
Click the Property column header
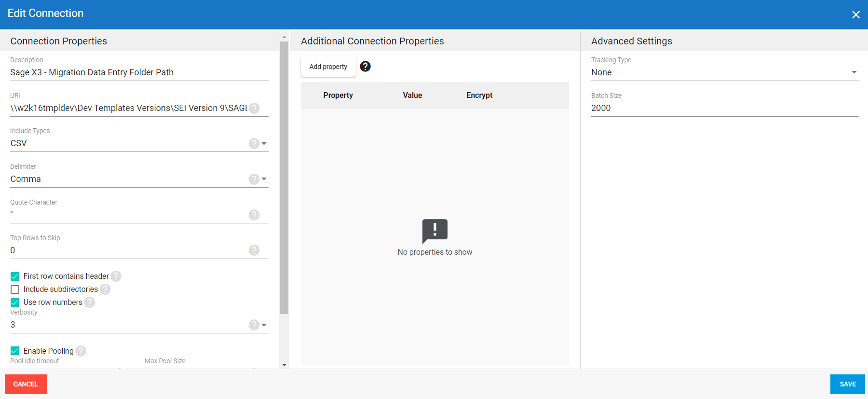[x=338, y=96]
